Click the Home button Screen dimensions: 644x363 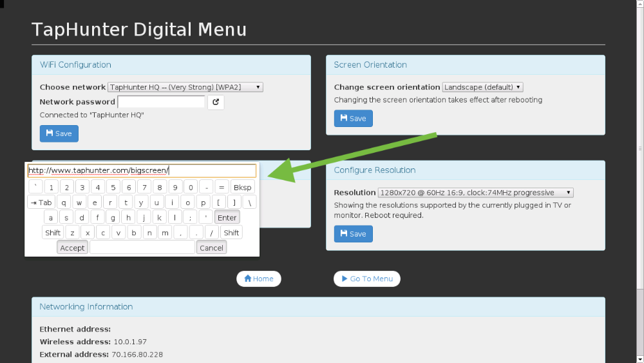tap(259, 279)
